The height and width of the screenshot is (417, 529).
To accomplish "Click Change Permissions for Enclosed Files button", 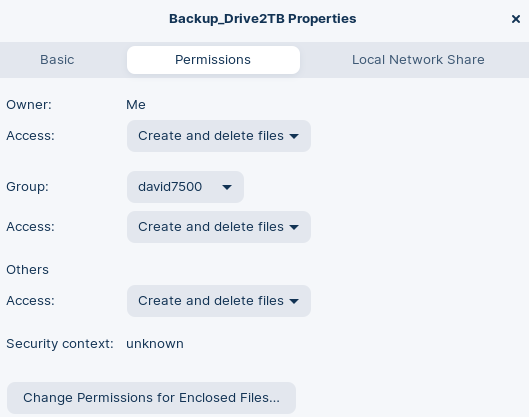I will (151, 398).
